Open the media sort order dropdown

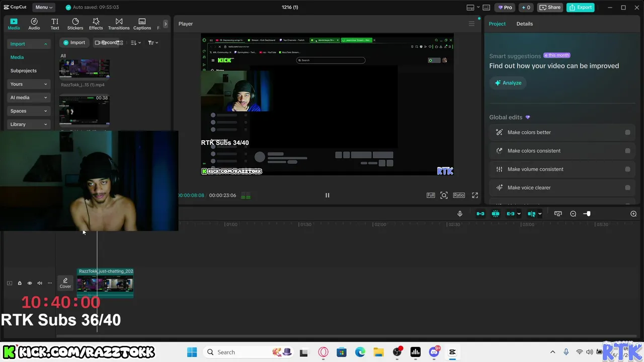tap(136, 43)
